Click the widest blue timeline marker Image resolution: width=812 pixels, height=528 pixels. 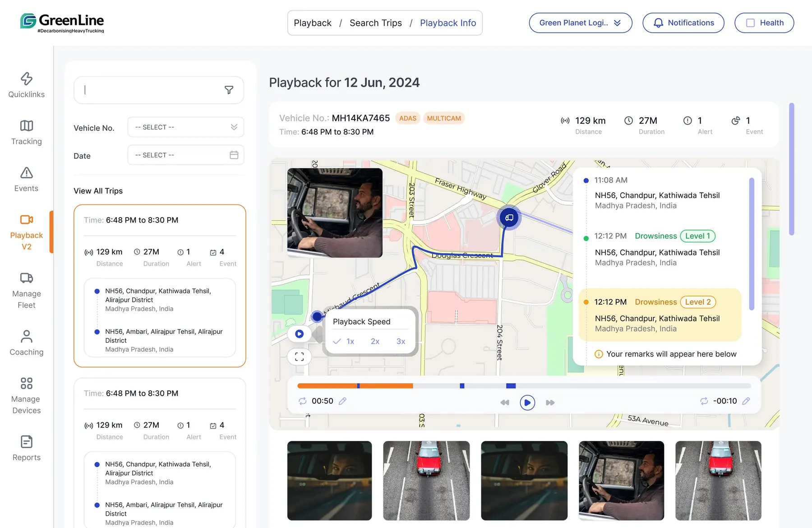(511, 386)
